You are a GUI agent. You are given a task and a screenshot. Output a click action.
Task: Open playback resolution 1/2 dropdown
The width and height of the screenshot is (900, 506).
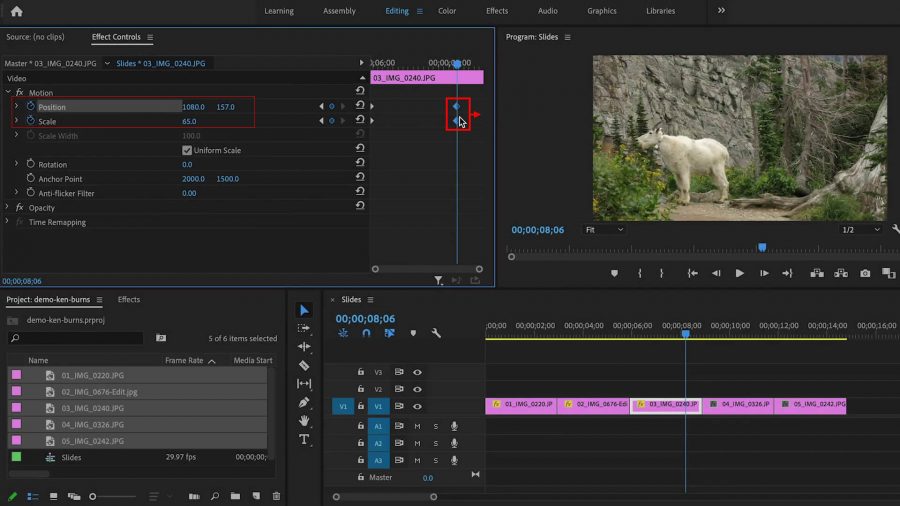(x=860, y=229)
